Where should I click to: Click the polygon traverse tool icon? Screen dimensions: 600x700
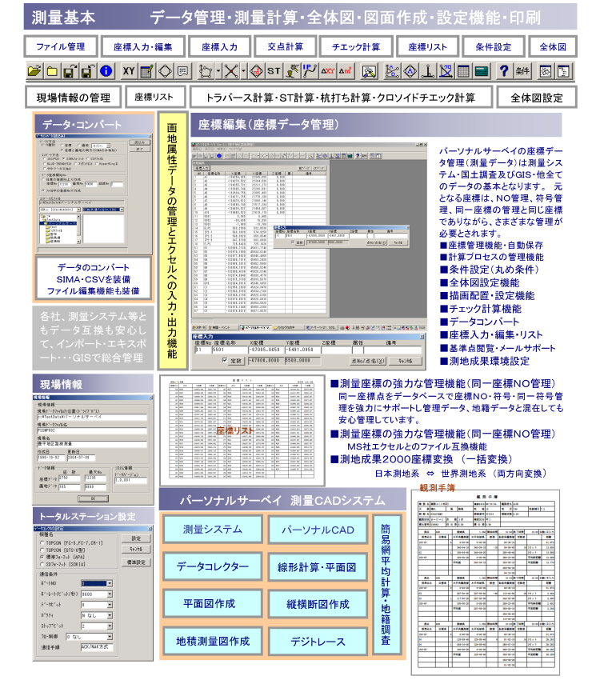(206, 71)
